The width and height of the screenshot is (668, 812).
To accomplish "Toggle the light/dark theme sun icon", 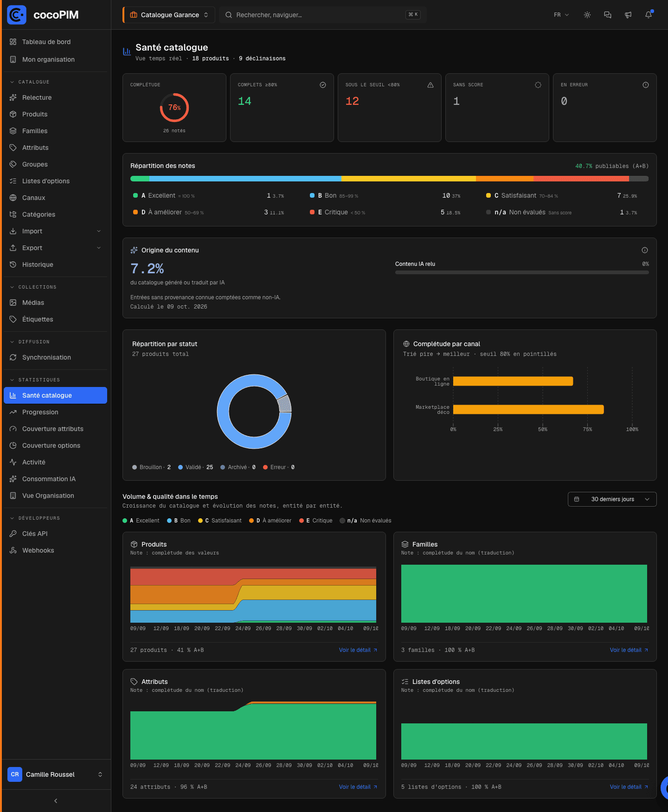I will pos(587,15).
